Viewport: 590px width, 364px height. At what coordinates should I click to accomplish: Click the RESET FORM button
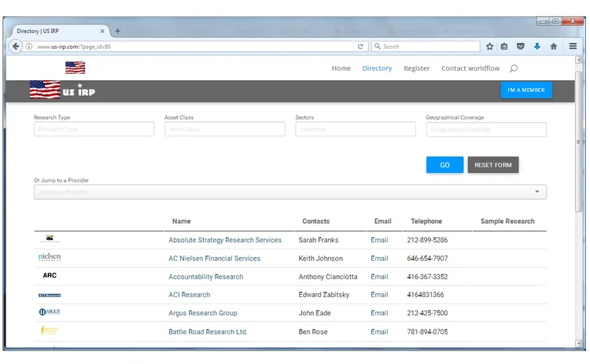tap(493, 165)
